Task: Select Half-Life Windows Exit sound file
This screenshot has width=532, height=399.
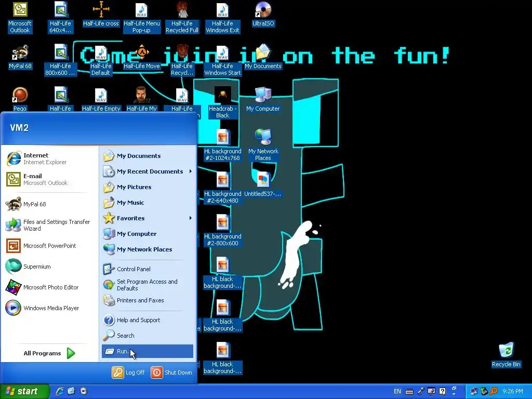Action: pos(222,18)
